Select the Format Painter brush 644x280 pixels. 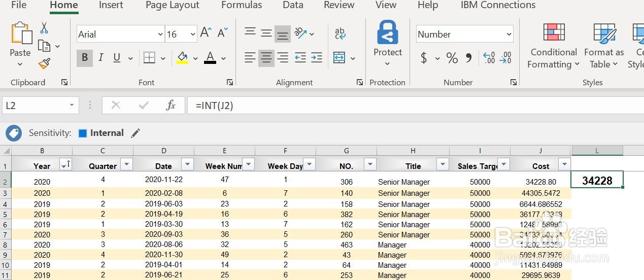[x=44, y=64]
